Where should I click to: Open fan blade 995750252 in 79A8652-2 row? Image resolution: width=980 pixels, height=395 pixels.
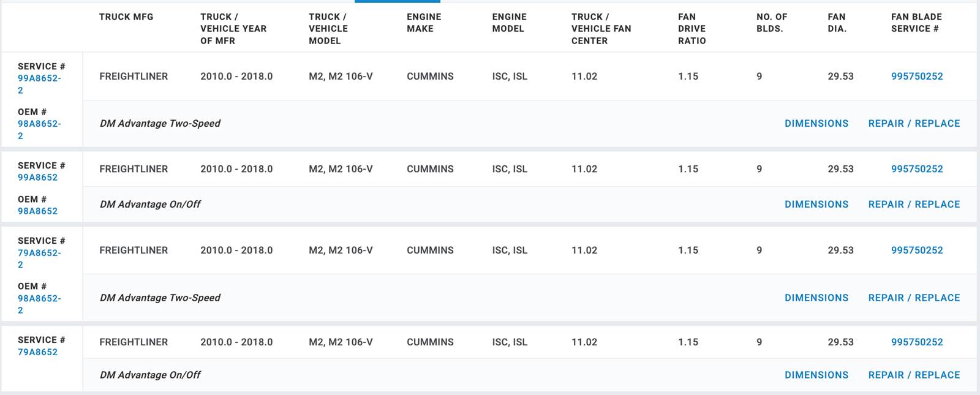point(917,250)
